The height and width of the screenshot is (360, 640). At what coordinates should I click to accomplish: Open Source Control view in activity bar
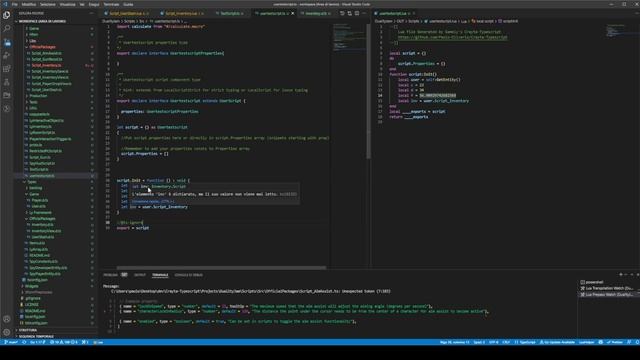(x=7, y=42)
